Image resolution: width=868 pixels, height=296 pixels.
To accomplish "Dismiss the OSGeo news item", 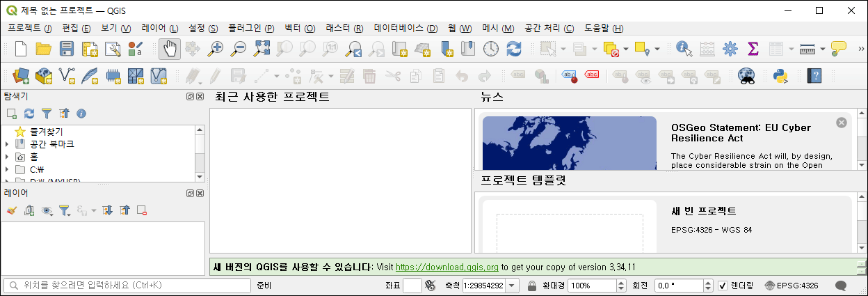I will click(842, 123).
